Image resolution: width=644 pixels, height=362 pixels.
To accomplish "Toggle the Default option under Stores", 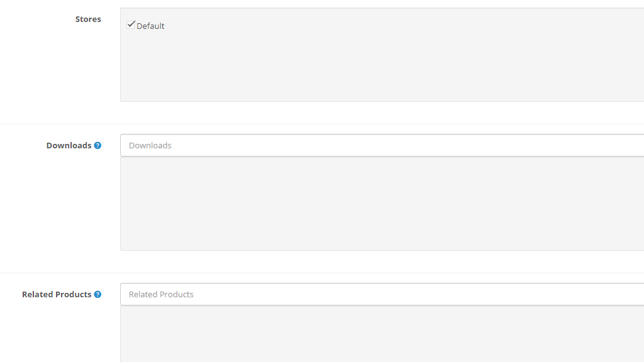I will (x=131, y=24).
